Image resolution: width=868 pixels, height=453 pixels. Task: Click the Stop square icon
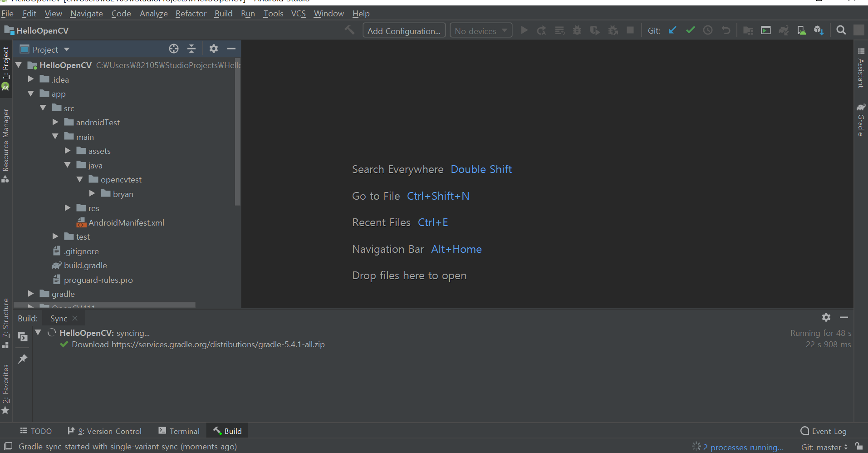click(x=630, y=30)
